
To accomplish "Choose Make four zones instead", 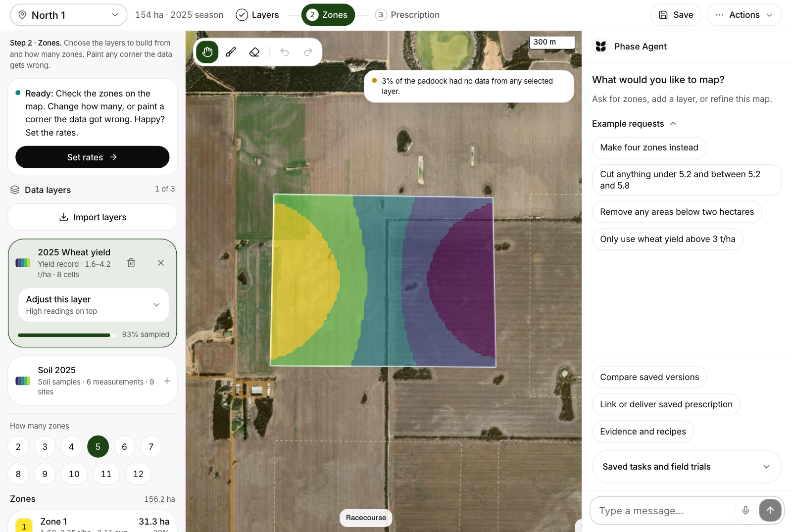I will 649,147.
